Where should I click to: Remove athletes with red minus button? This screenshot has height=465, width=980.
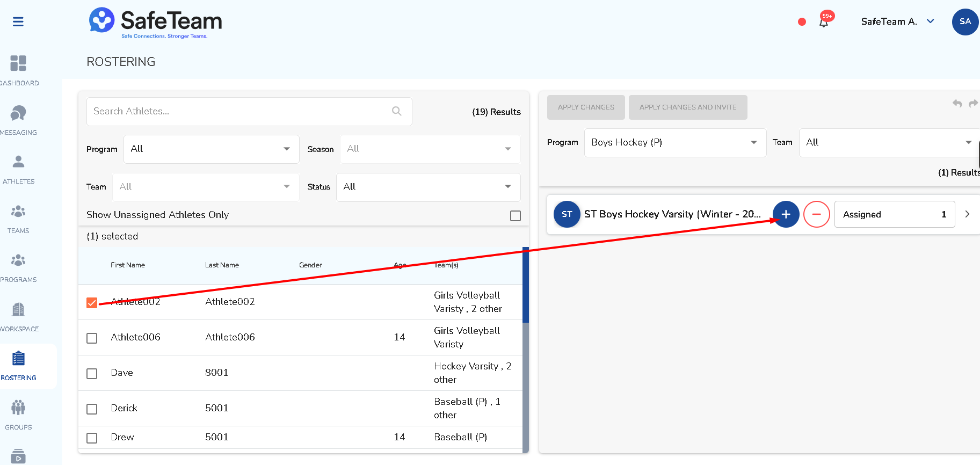[817, 214]
